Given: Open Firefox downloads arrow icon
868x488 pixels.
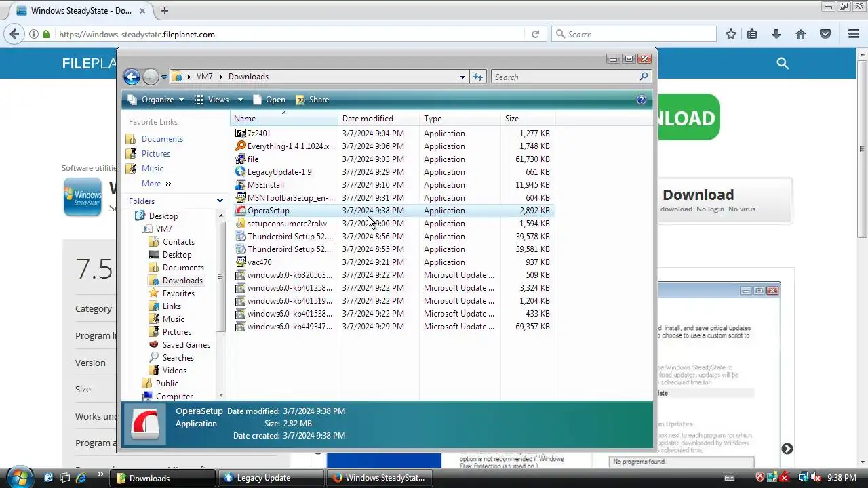Looking at the screenshot, I should pyautogui.click(x=776, y=34).
